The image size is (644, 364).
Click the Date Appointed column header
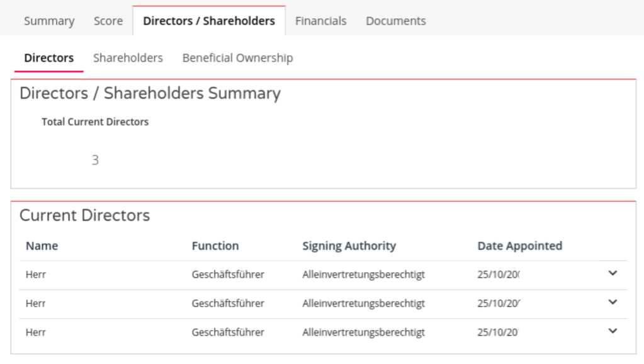[x=519, y=246]
